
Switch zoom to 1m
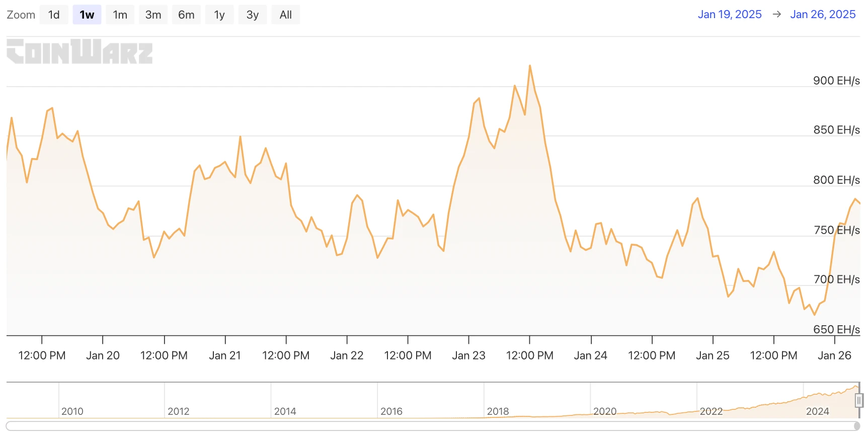[120, 15]
